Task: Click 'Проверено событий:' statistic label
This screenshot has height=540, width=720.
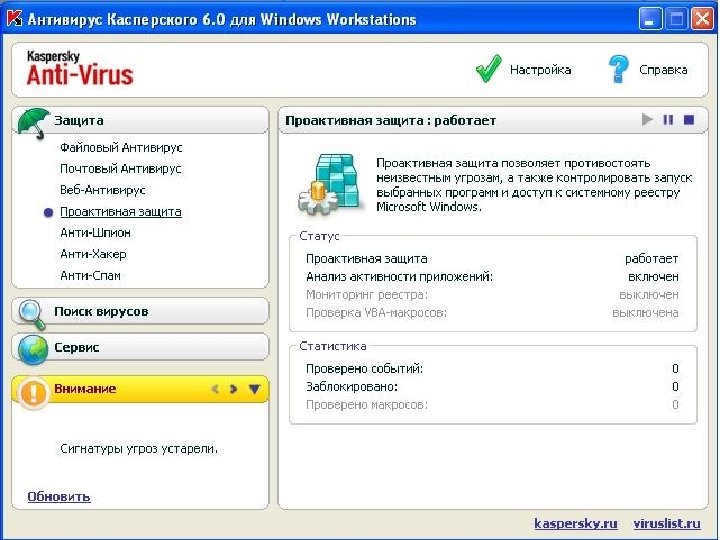Action: (365, 369)
